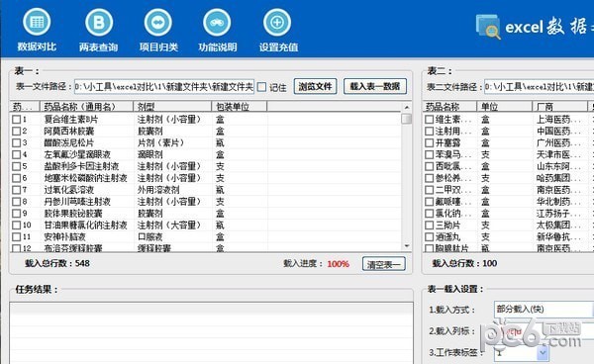The width and height of the screenshot is (594, 364).
Task: Select the 注射剂（大容量） cell in row 10
Action: (x=169, y=226)
